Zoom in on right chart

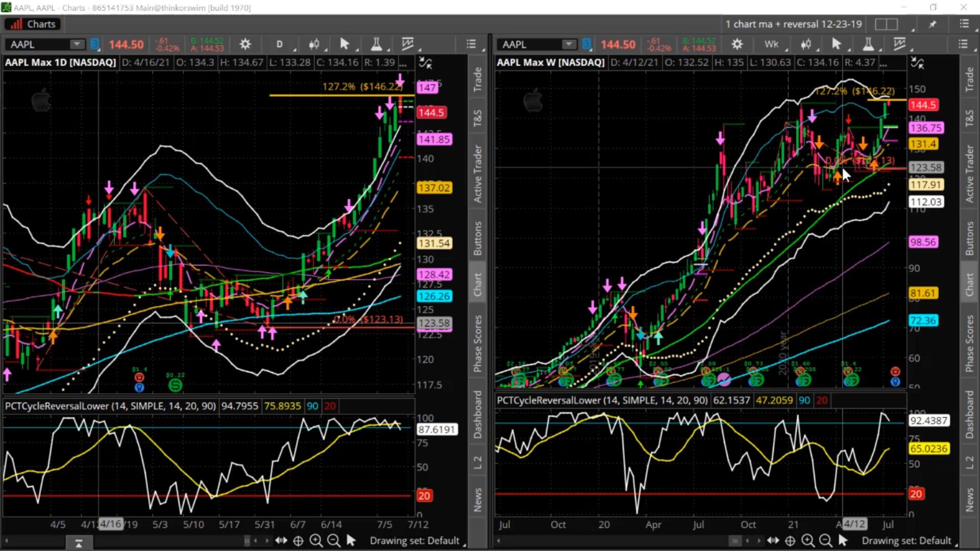[808, 540]
